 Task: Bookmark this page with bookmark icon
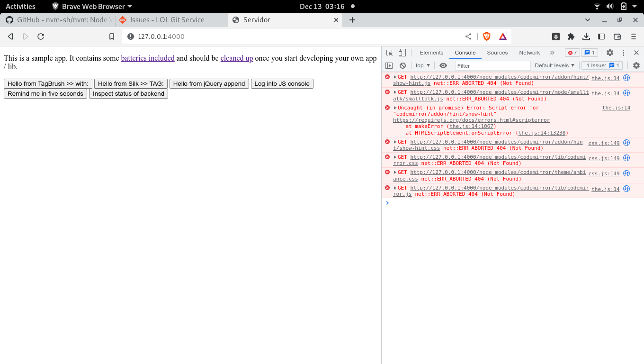point(112,36)
